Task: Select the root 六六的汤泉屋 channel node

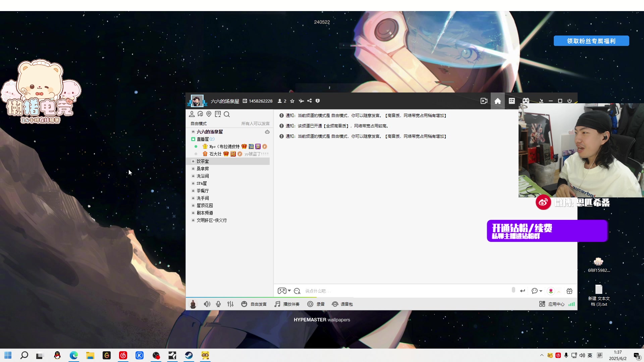Action: point(210,132)
